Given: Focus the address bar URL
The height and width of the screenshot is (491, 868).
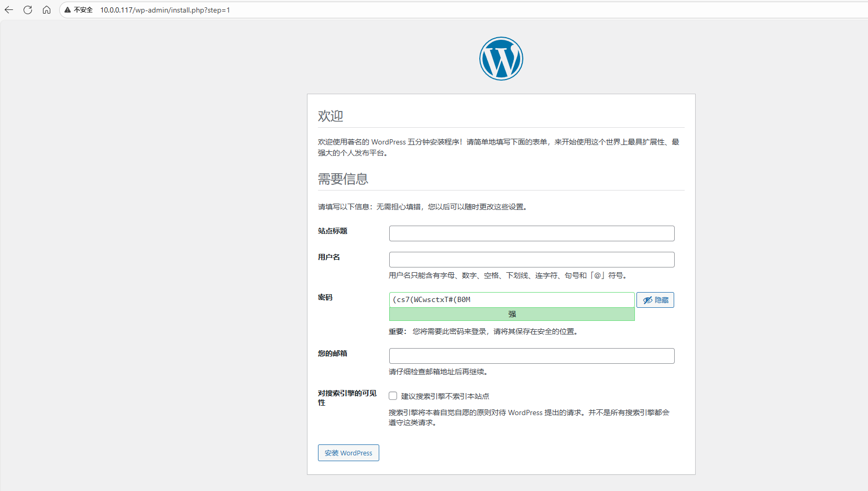Looking at the screenshot, I should 165,10.
